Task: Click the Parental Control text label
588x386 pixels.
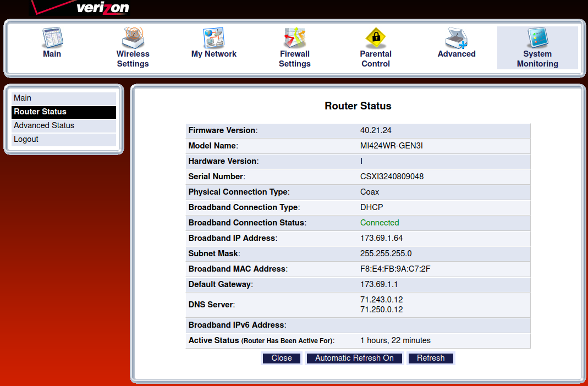Action: (376, 59)
